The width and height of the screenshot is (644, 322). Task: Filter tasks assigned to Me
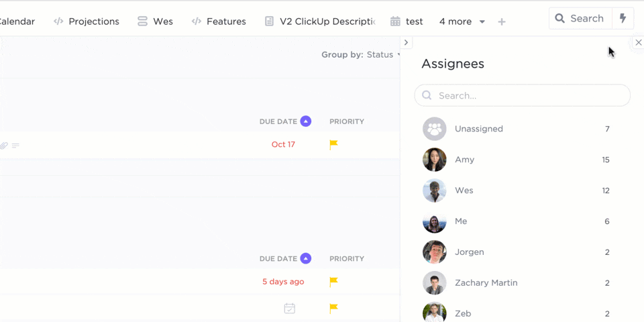click(x=517, y=221)
